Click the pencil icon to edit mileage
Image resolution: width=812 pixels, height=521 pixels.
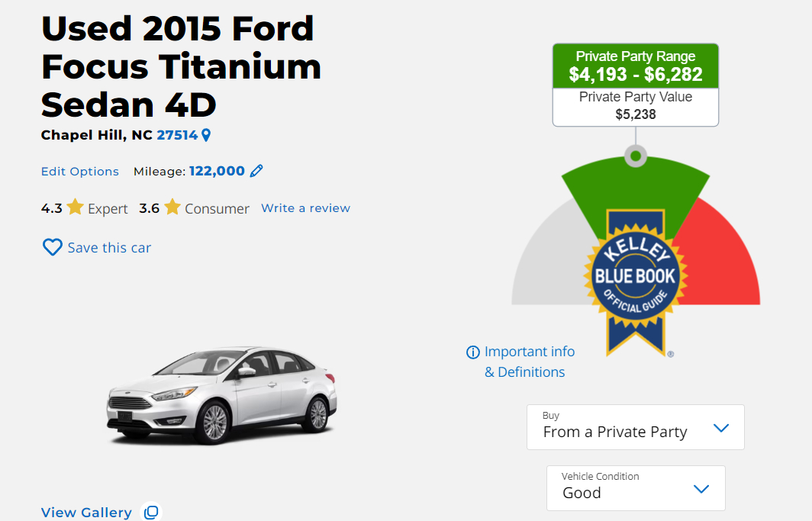tap(256, 171)
